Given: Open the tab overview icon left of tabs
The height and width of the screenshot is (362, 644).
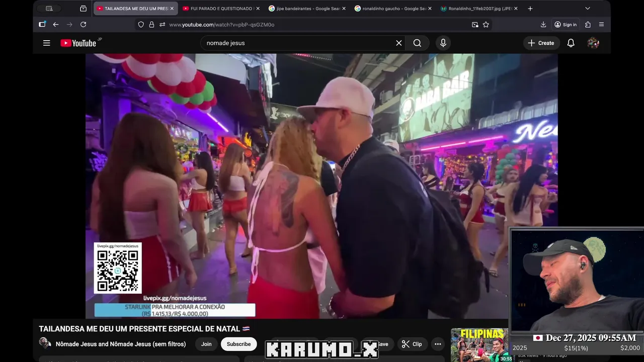Looking at the screenshot, I should click(84, 9).
